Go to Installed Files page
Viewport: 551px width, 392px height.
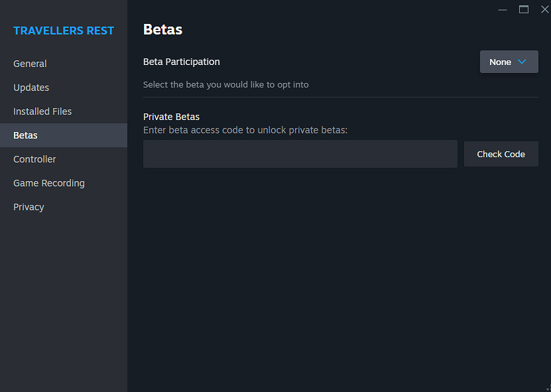click(42, 111)
